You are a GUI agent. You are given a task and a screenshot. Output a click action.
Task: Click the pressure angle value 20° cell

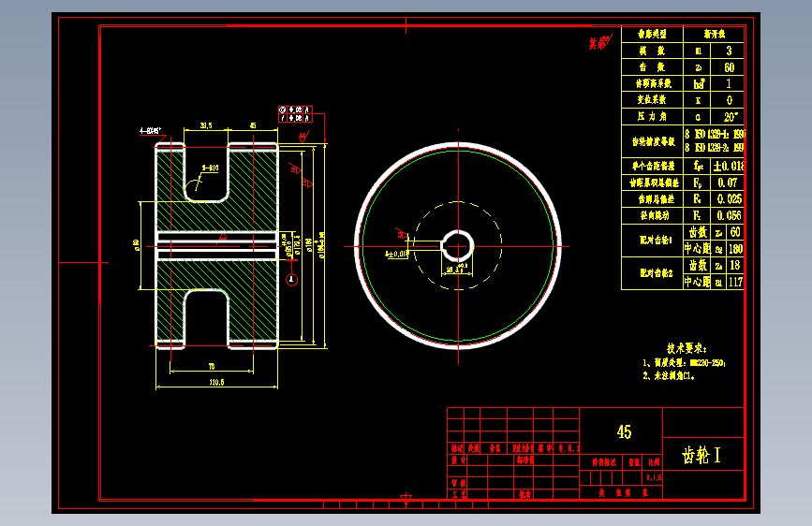click(729, 116)
